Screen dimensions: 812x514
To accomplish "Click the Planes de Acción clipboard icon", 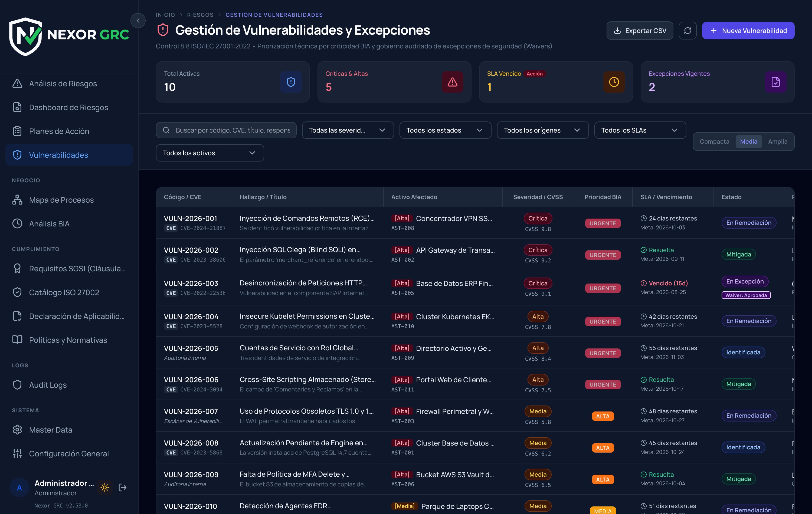I will point(17,131).
